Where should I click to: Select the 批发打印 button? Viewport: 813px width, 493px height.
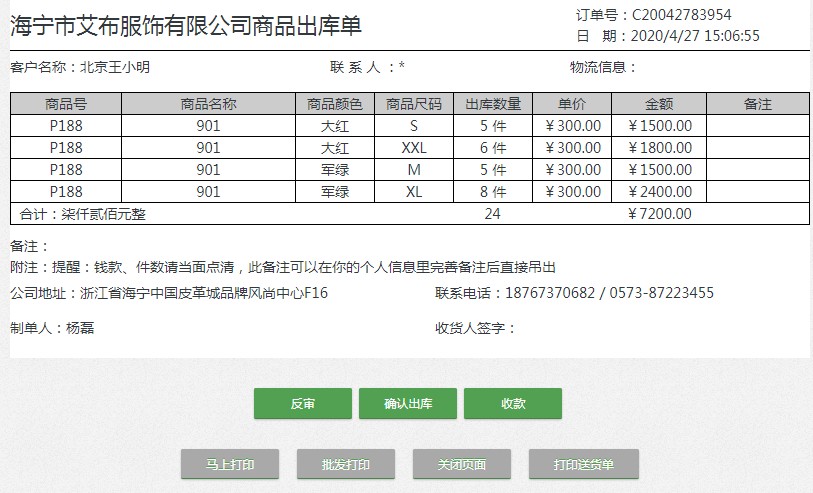[x=346, y=464]
